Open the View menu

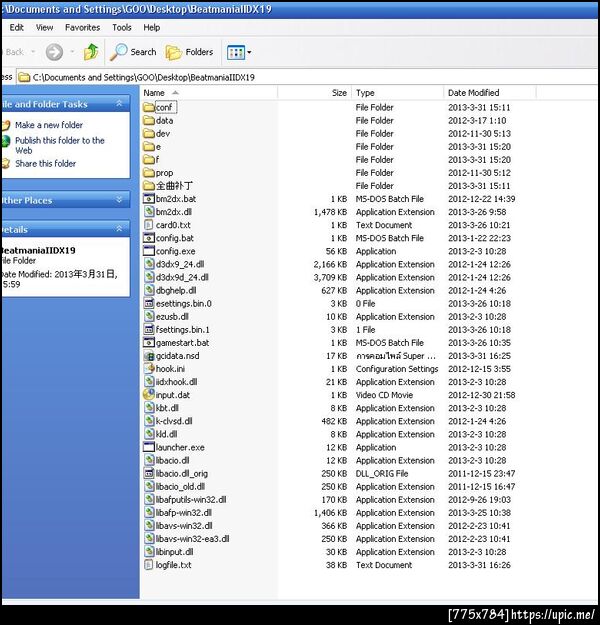click(x=44, y=28)
